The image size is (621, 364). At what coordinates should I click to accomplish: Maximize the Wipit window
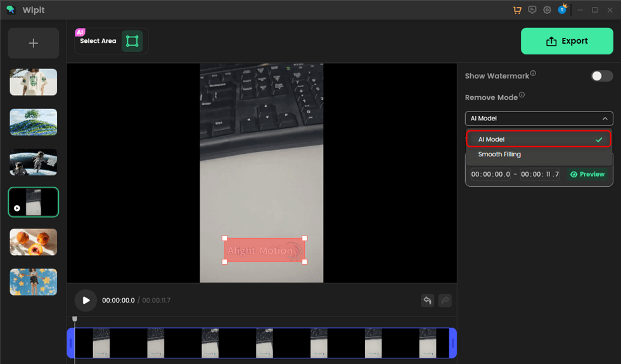[x=595, y=10]
